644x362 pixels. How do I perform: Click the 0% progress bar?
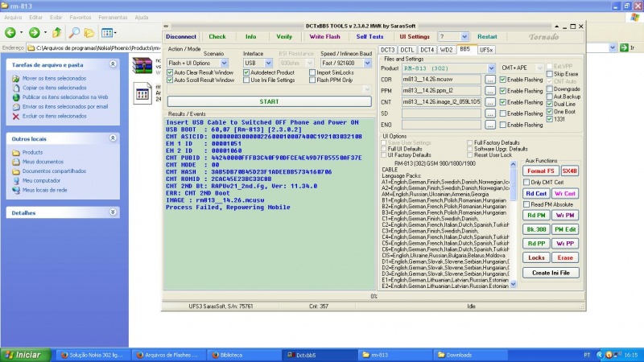point(374,296)
